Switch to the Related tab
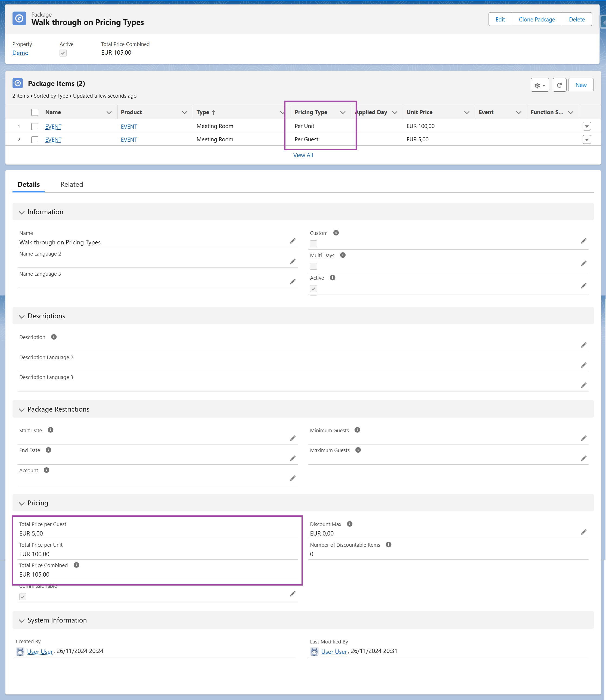 click(x=72, y=184)
